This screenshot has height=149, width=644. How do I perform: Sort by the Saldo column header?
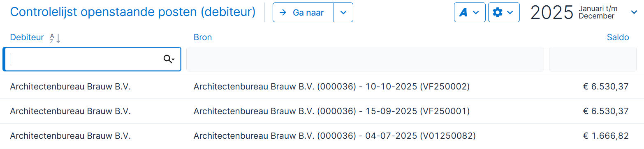pos(618,37)
